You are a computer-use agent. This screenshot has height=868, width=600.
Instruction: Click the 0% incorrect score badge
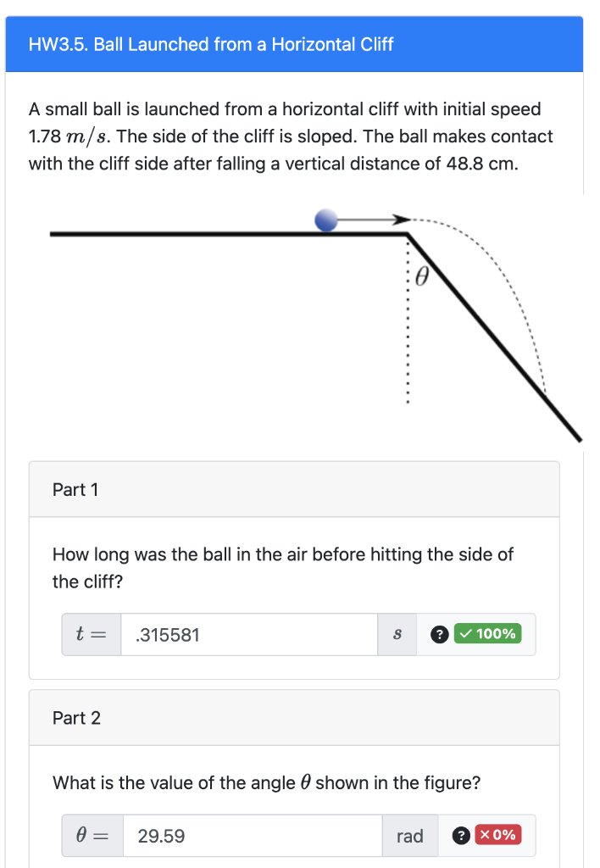(x=500, y=836)
